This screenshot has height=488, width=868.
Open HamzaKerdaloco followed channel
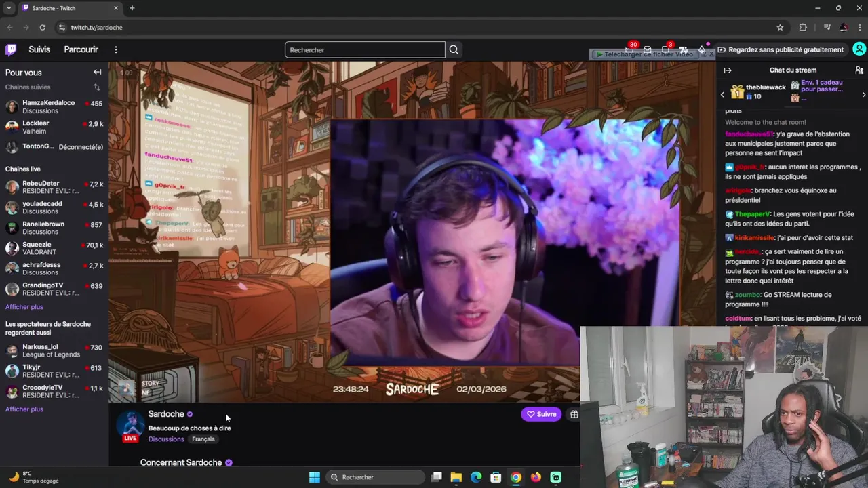pyautogui.click(x=54, y=107)
